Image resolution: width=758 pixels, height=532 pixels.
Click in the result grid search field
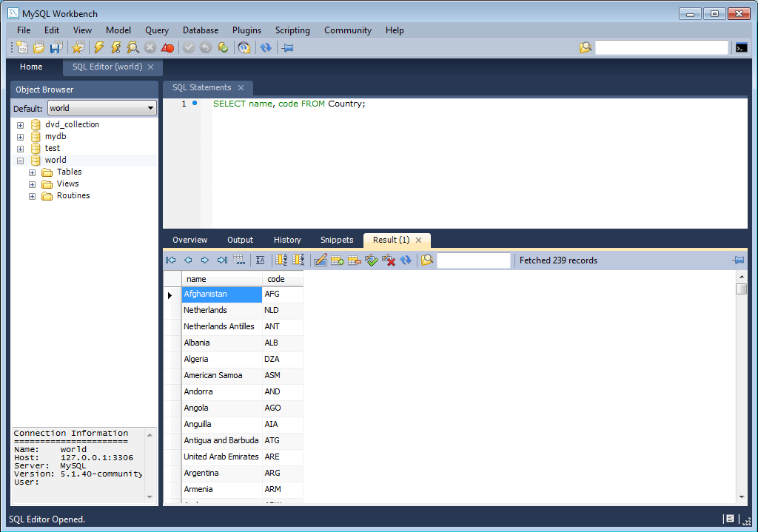[474, 260]
